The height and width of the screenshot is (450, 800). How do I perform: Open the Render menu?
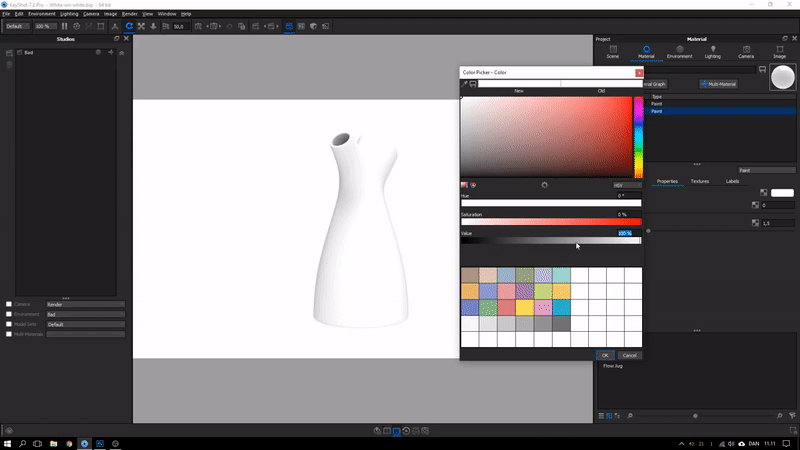pos(130,14)
